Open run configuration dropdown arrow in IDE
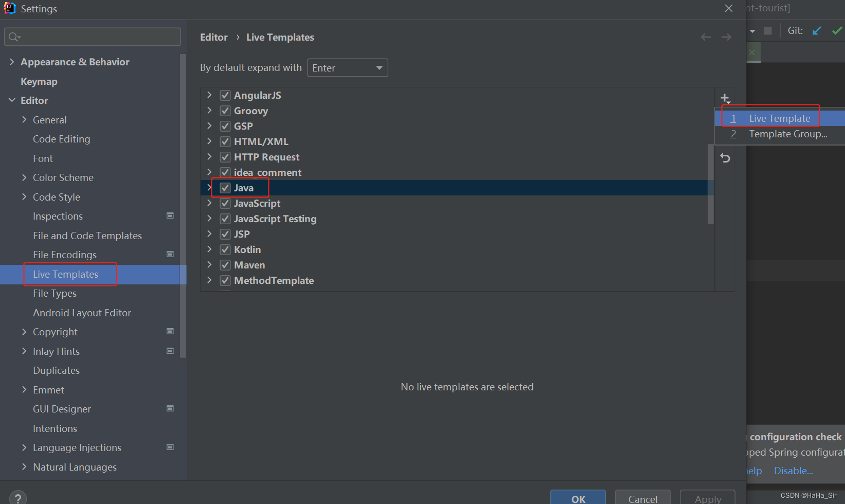 coord(752,31)
